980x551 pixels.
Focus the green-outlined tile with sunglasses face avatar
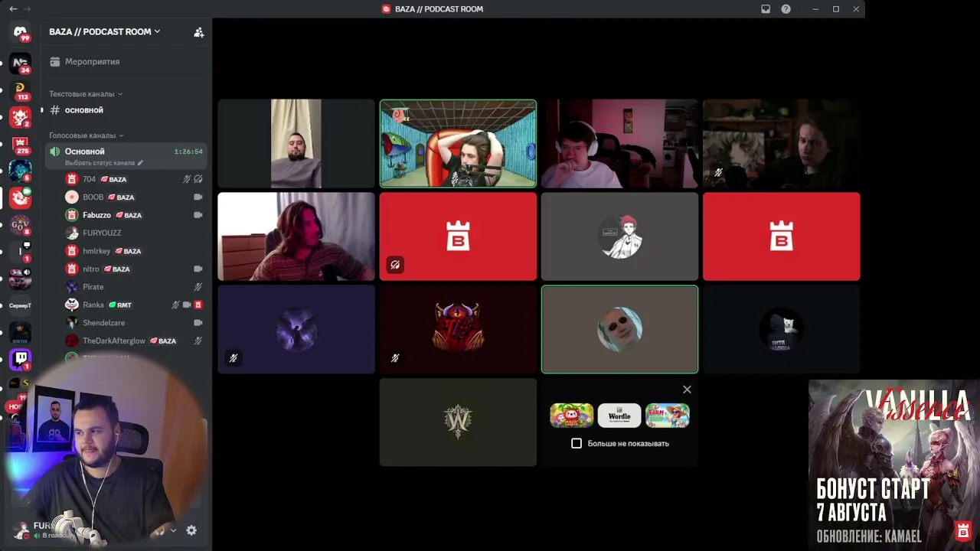(x=619, y=330)
